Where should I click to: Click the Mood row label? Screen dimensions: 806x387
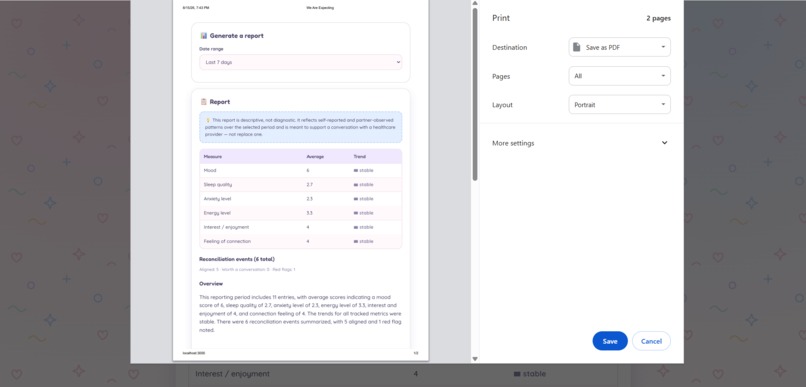point(210,170)
